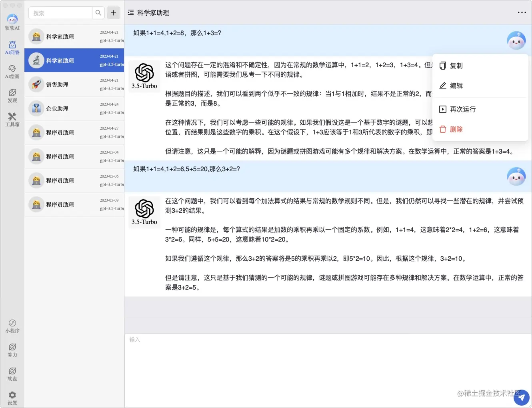Click the magnifier search icon
The width and height of the screenshot is (532, 408).
click(98, 13)
